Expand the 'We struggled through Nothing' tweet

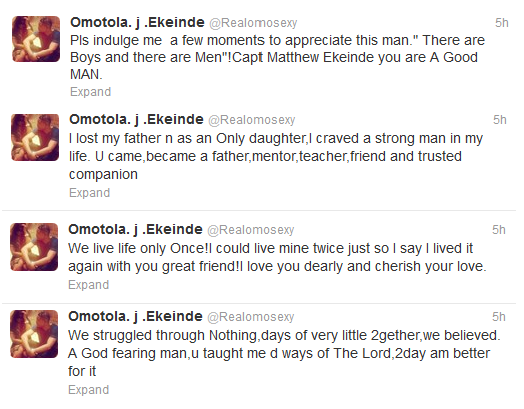click(89, 390)
